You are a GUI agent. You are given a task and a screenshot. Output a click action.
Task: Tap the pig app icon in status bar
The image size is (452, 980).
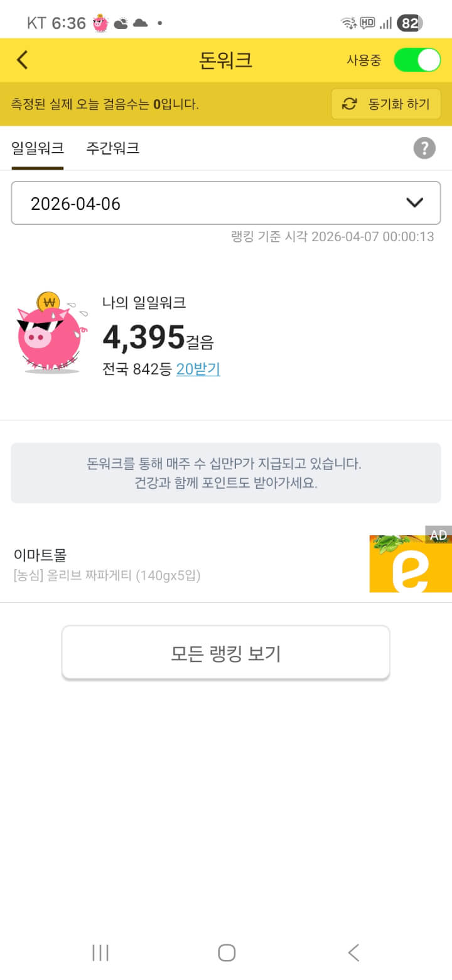tap(100, 24)
